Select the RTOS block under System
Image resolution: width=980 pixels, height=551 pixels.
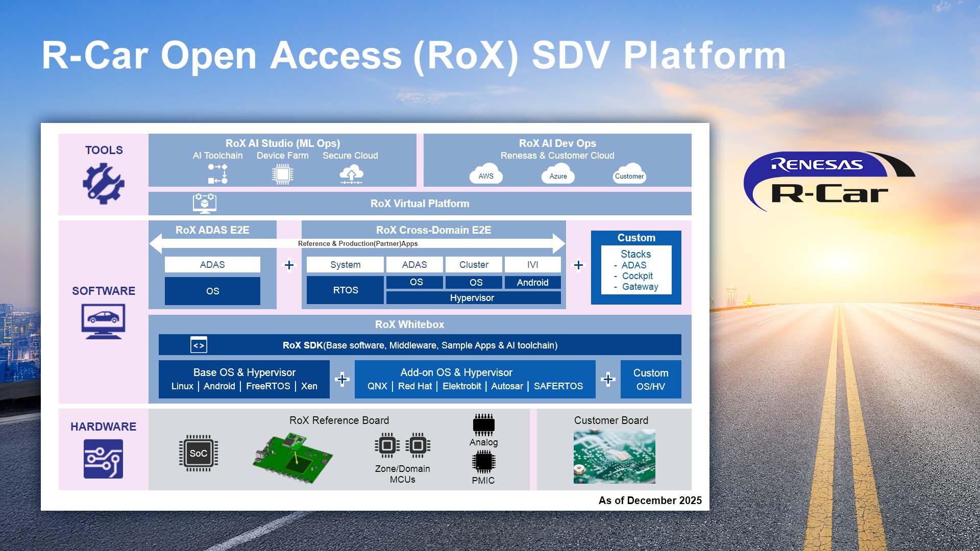[x=345, y=290]
